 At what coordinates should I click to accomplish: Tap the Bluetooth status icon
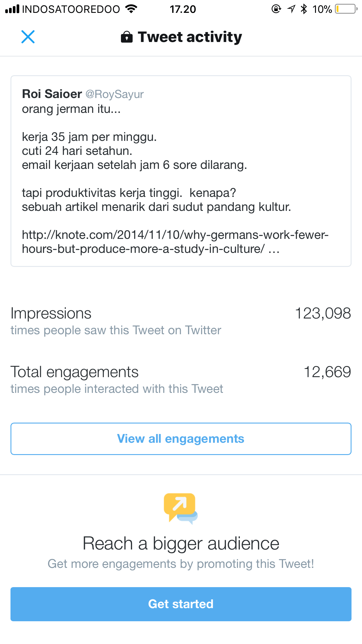(304, 9)
